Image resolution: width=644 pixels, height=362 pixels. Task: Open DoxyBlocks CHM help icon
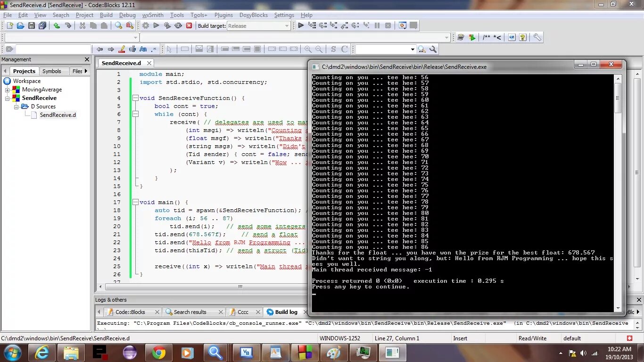coord(523,37)
